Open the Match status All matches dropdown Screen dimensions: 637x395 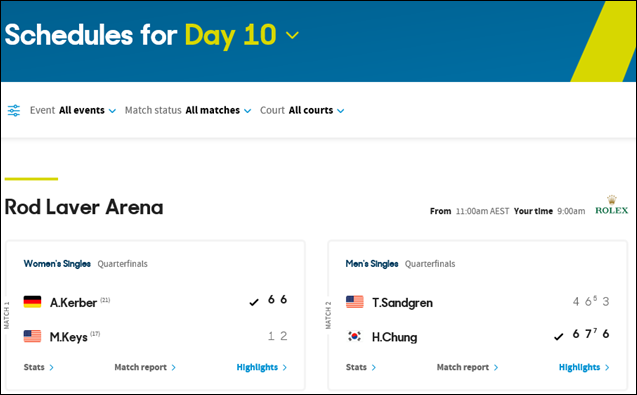pos(188,111)
